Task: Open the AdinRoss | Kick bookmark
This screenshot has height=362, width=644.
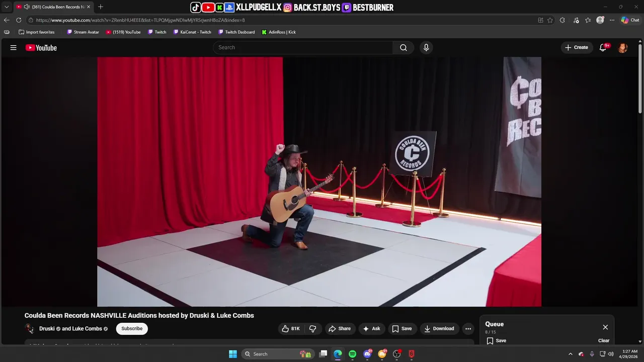Action: (x=279, y=32)
